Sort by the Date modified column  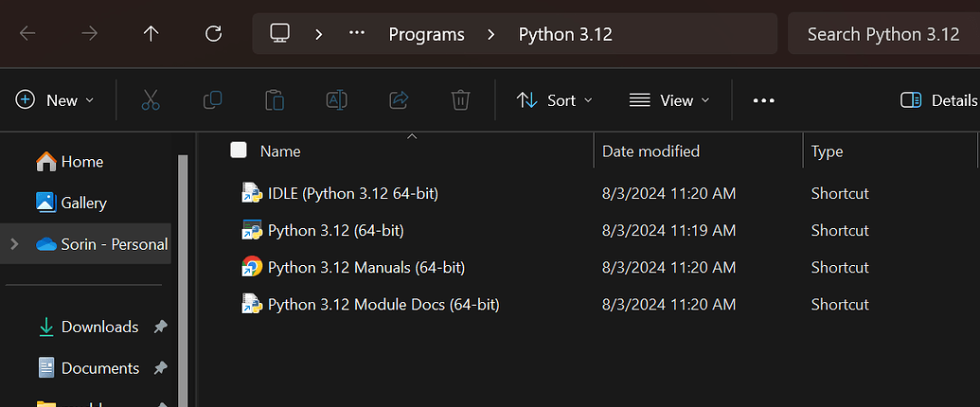click(x=650, y=151)
